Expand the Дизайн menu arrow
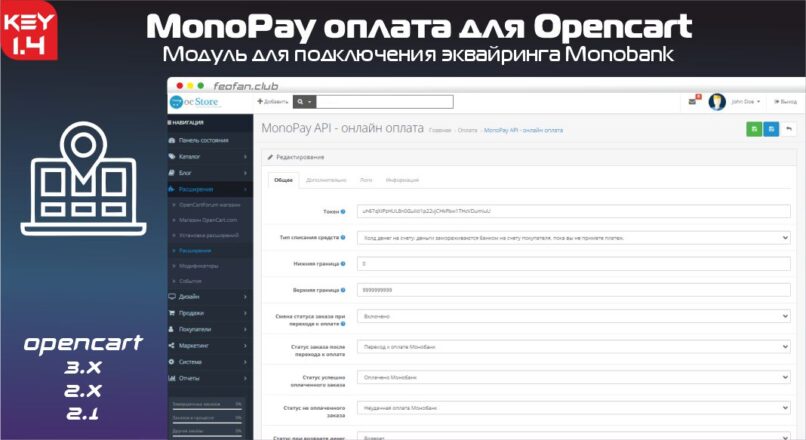The height and width of the screenshot is (440, 806). click(245, 297)
